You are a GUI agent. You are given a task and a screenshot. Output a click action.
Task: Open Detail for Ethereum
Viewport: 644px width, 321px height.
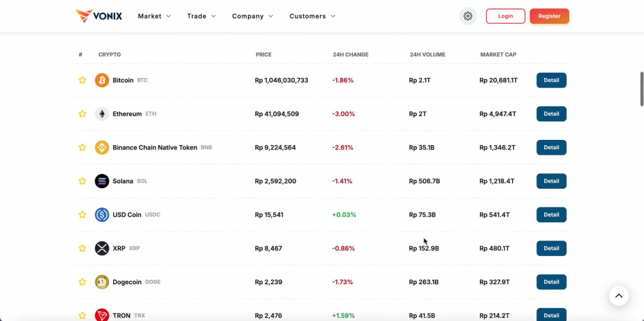(x=552, y=114)
